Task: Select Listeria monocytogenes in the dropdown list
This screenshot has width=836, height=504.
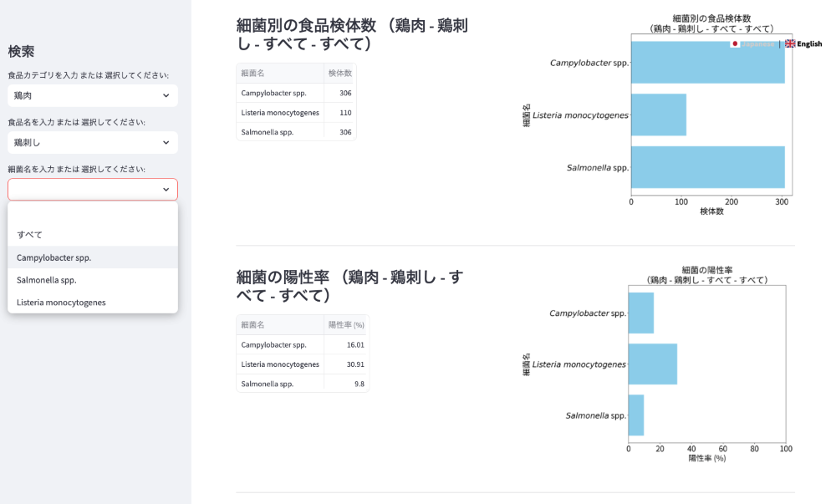Action: tap(61, 303)
